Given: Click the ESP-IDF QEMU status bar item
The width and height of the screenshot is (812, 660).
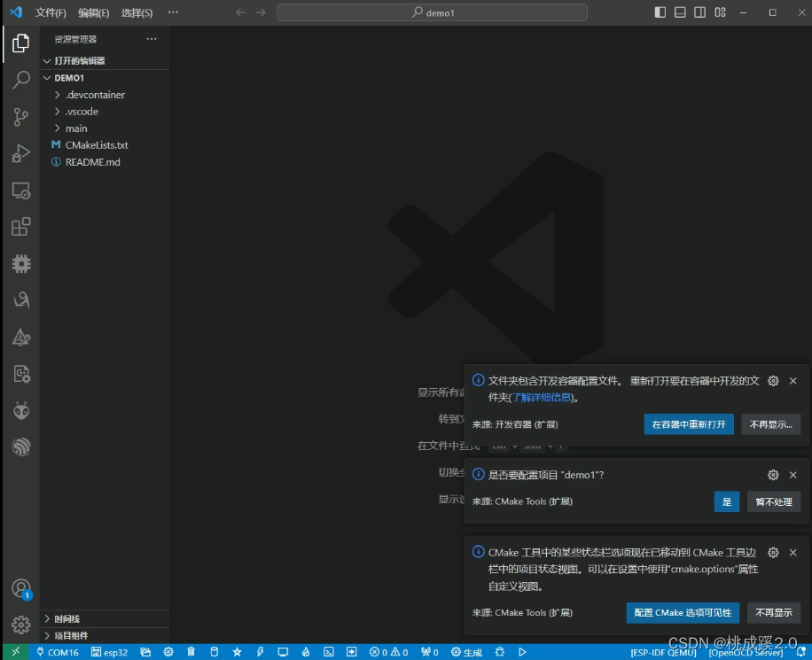Looking at the screenshot, I should point(663,653).
